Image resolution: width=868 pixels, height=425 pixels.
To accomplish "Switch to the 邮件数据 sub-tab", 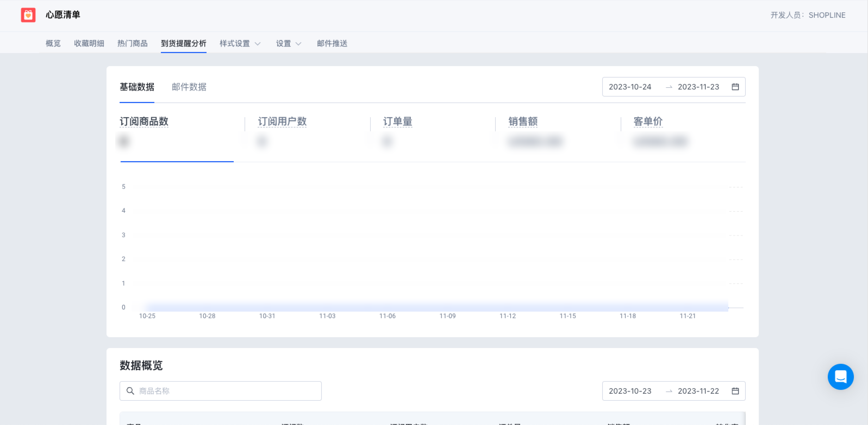I will coord(189,87).
